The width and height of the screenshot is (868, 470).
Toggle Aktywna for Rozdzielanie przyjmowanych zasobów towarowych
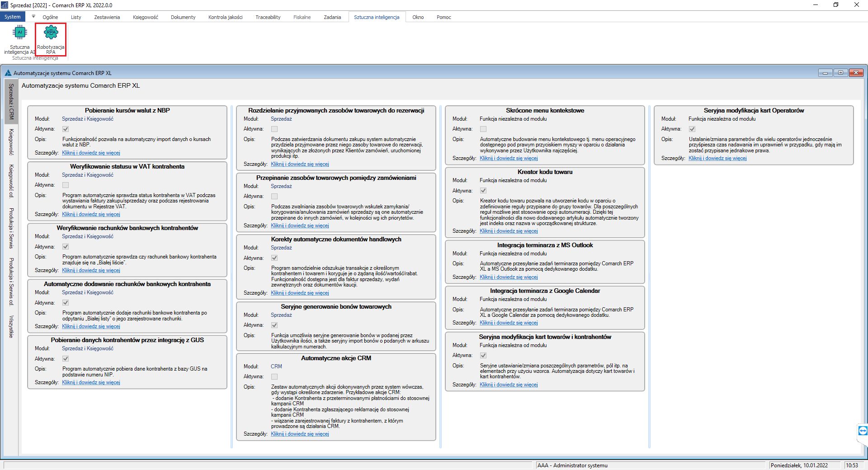click(274, 129)
